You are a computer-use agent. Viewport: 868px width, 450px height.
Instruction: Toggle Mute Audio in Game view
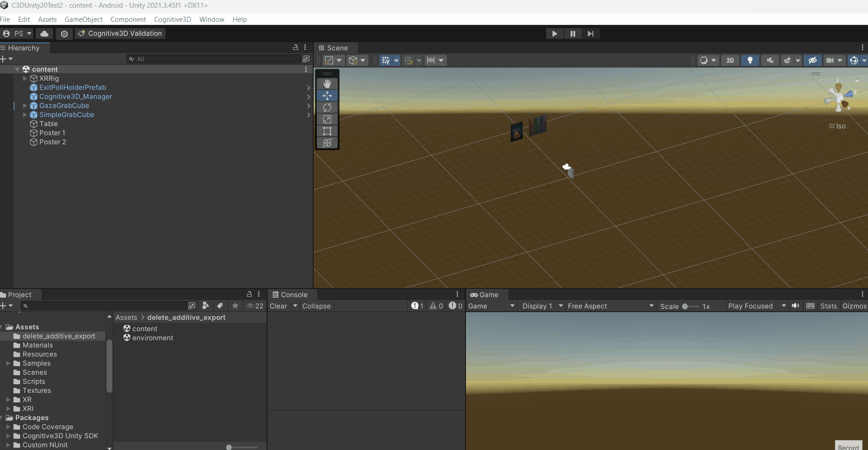(795, 306)
